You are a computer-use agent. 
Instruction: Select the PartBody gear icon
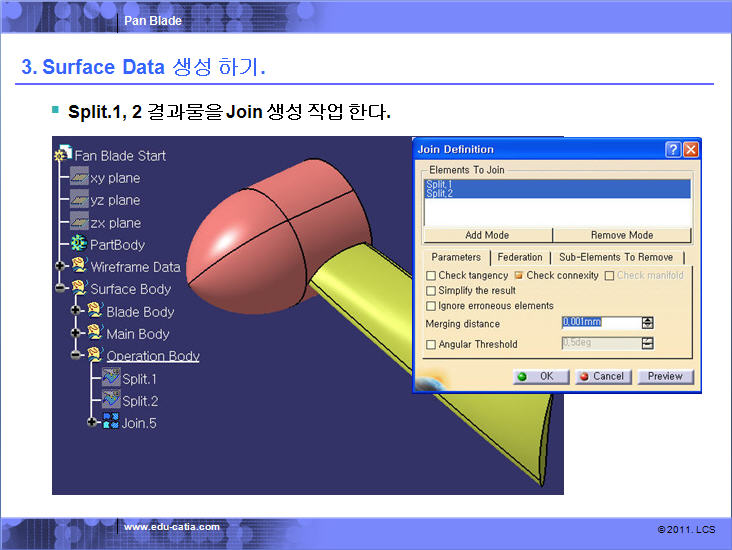tap(80, 244)
